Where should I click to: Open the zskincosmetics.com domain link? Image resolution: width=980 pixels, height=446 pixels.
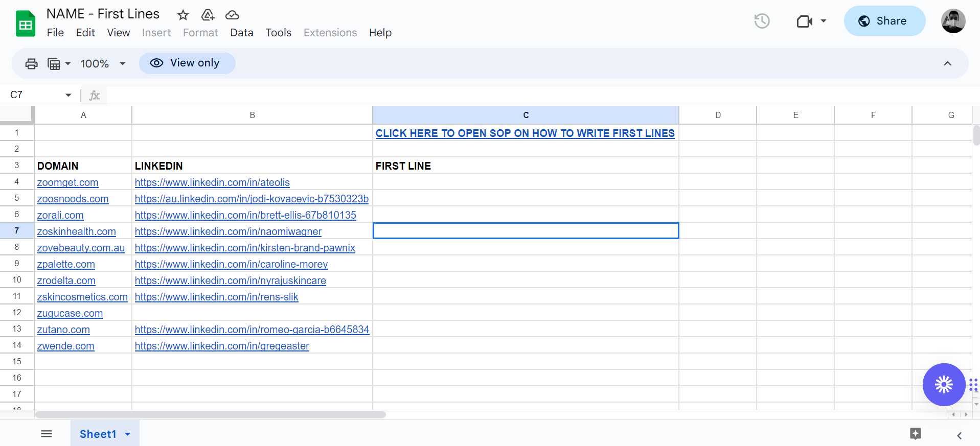coord(82,297)
